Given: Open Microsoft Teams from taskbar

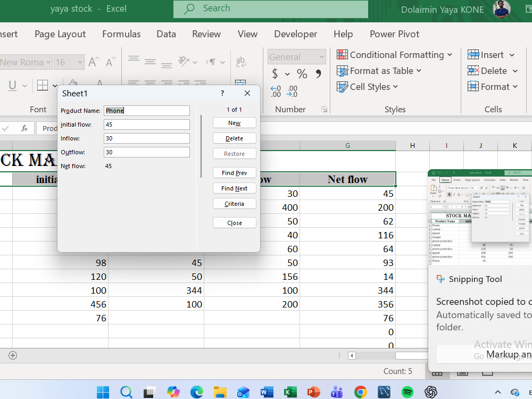Looking at the screenshot, I should pyautogui.click(x=337, y=392).
